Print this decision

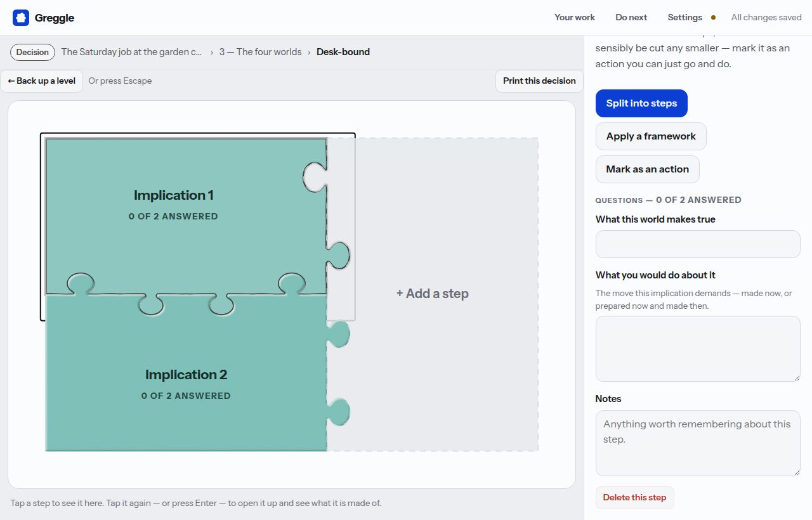click(x=539, y=81)
